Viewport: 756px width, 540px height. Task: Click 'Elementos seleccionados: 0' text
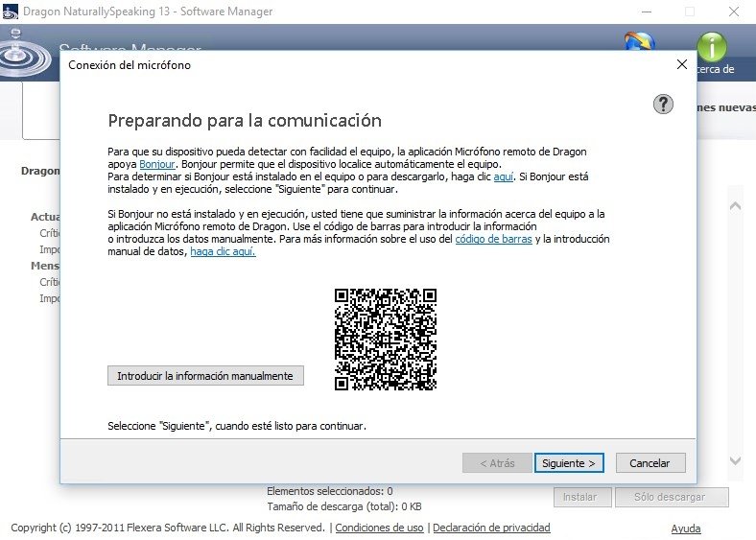point(330,491)
